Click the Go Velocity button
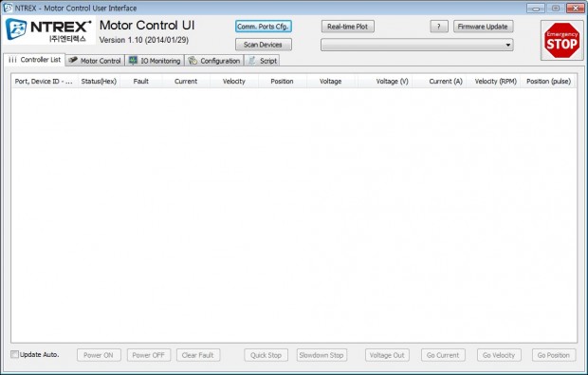Viewport: 588px width, 375px height. [x=499, y=355]
